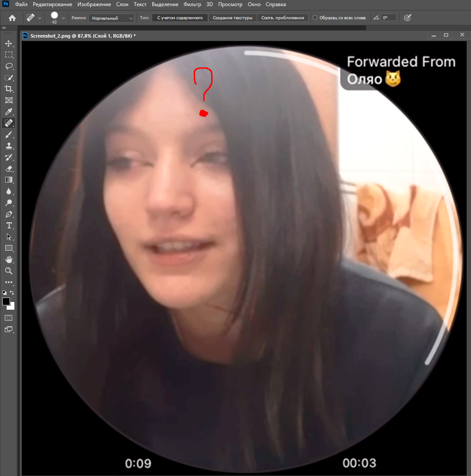Viewport: 471px width, 476px height.
Task: Open the brush preset picker arrow
Action: 63,18
